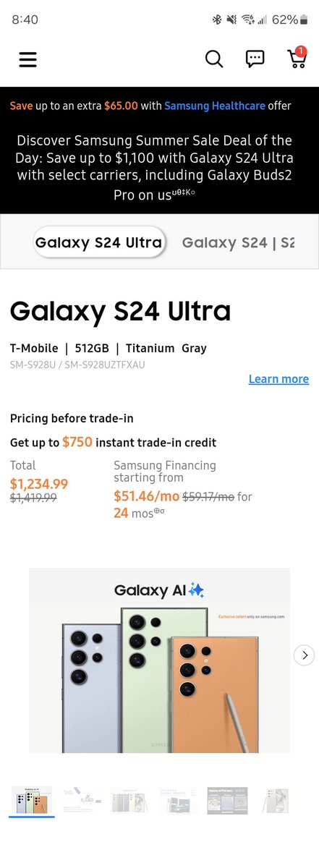Screen dimensions: 319x868
Task: Tap the Bluetooth status icon
Action: pos(216,20)
